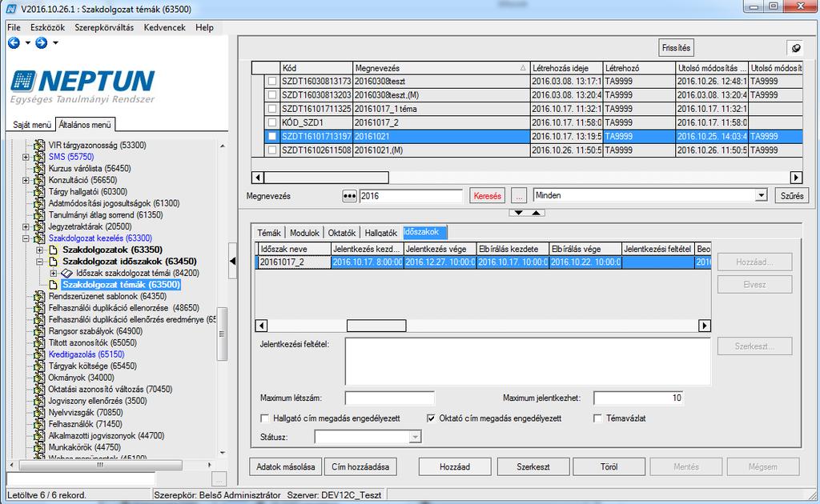Click the Időszak szakdolgozat témái book icon
Screen dimensions: 820x504
(66, 273)
